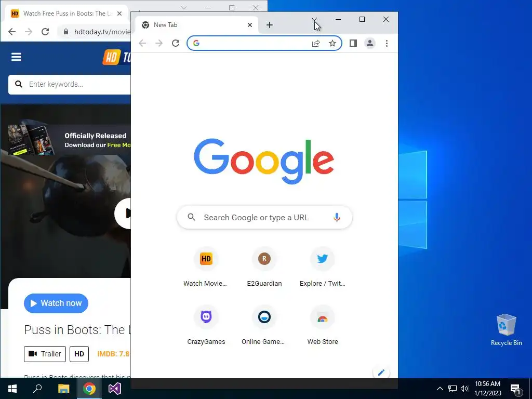Open the notification center icon

point(516,389)
